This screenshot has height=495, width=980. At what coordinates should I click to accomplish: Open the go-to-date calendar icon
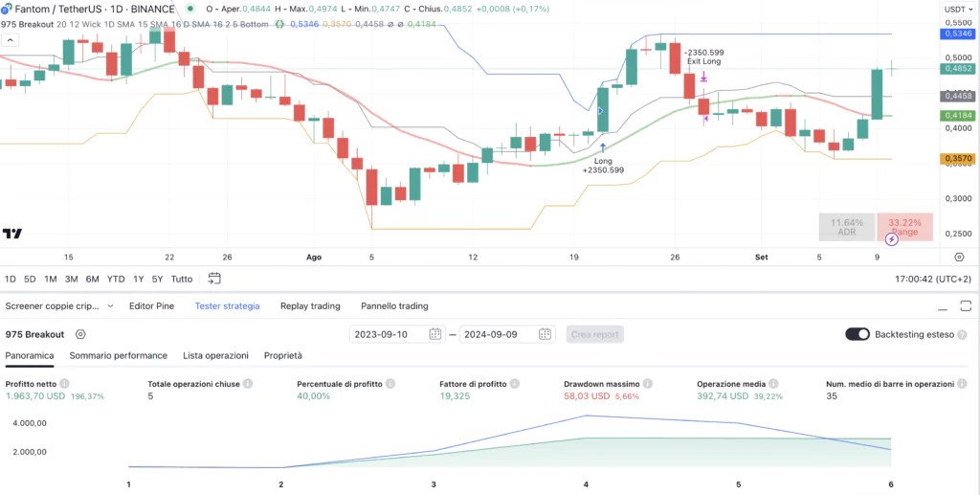[x=214, y=278]
